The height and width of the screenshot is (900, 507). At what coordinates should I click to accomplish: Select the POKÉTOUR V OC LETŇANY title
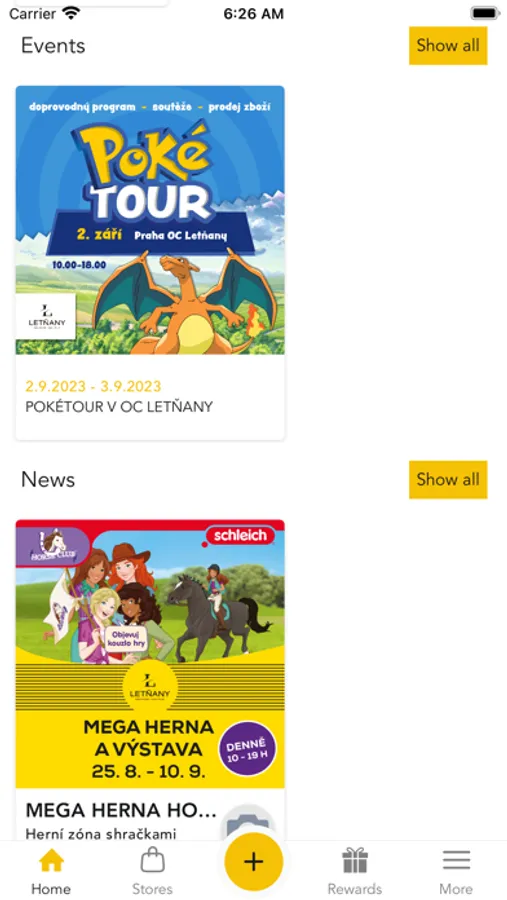click(x=119, y=406)
